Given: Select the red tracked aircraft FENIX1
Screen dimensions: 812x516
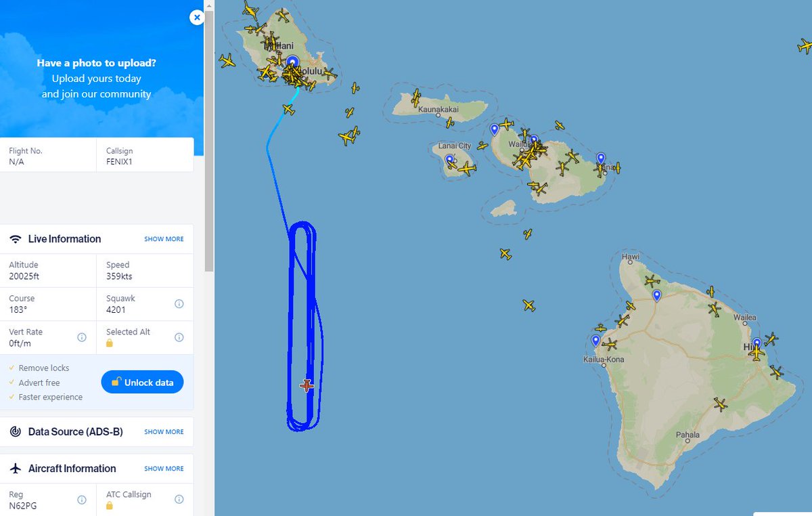Looking at the screenshot, I should (307, 386).
